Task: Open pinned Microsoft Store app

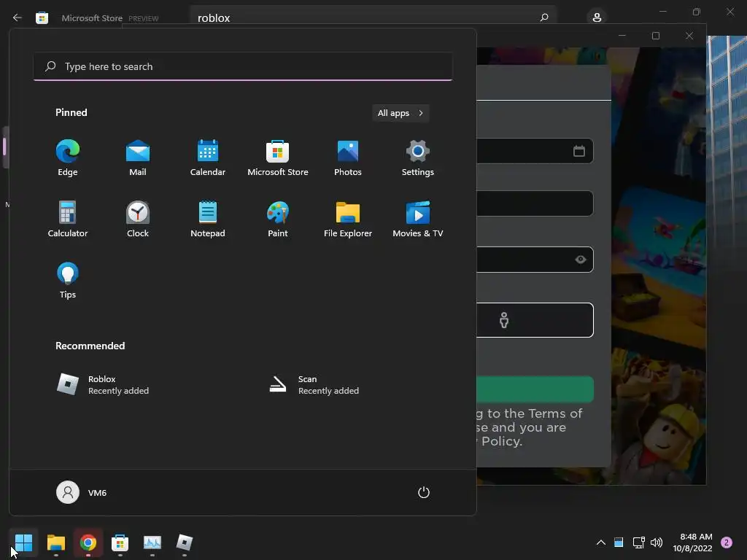Action: [x=278, y=158]
